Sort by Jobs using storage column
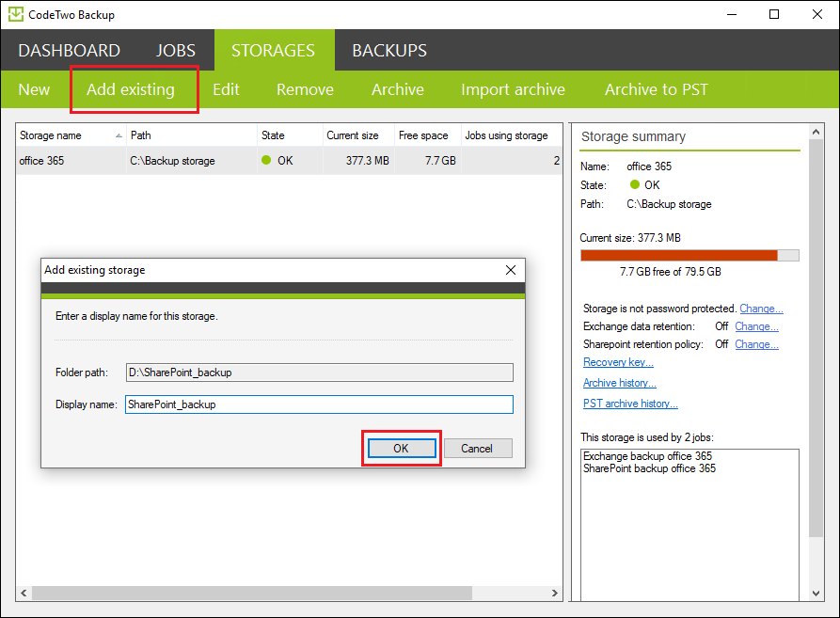The height and width of the screenshot is (618, 840). (511, 135)
